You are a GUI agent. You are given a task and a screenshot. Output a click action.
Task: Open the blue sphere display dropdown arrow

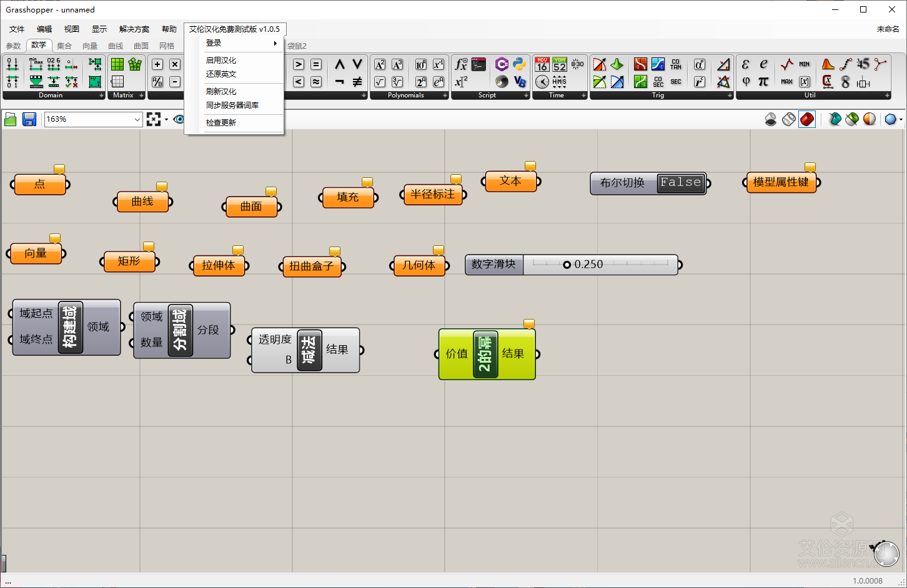click(x=900, y=119)
